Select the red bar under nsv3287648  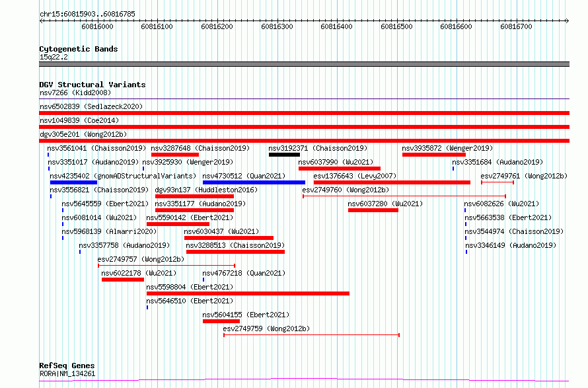[175, 155]
